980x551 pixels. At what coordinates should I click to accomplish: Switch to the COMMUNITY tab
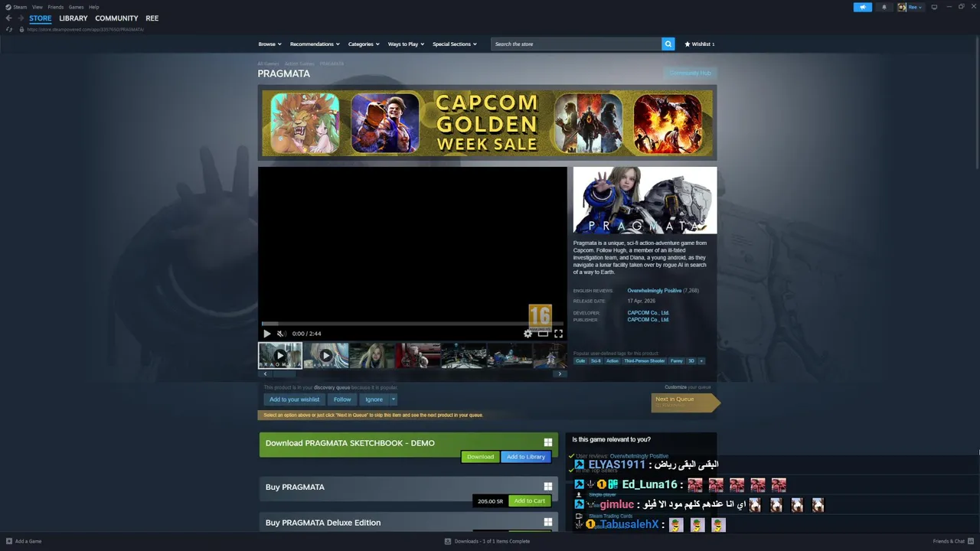click(116, 18)
